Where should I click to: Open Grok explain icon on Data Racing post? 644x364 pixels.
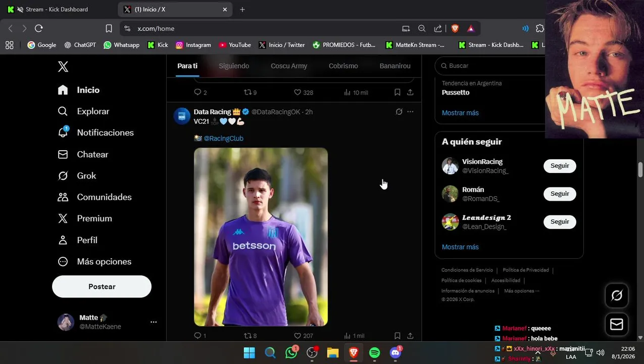pos(399,112)
